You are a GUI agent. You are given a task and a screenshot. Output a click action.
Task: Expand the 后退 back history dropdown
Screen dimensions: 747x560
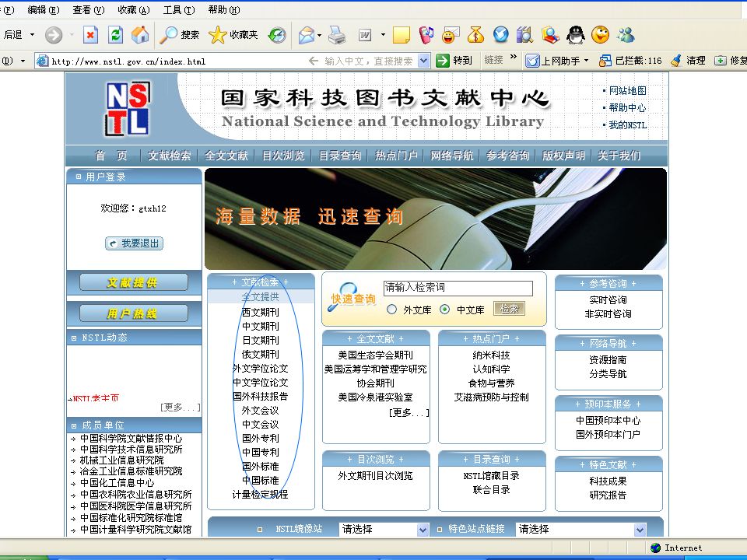[x=33, y=35]
